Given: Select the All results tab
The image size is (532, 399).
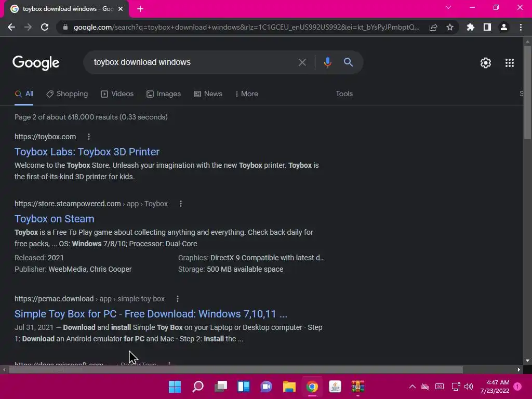Looking at the screenshot, I should [24, 94].
